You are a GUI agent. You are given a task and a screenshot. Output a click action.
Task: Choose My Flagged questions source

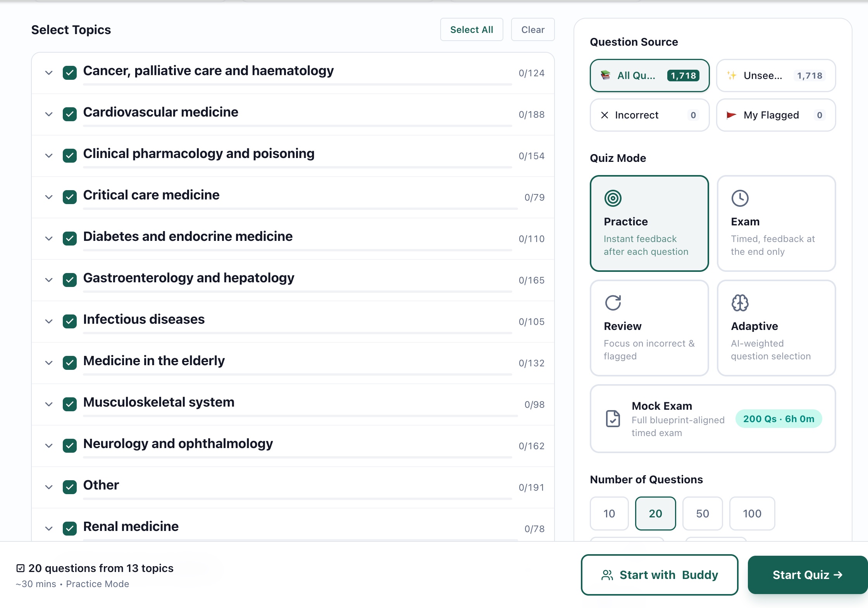click(776, 115)
